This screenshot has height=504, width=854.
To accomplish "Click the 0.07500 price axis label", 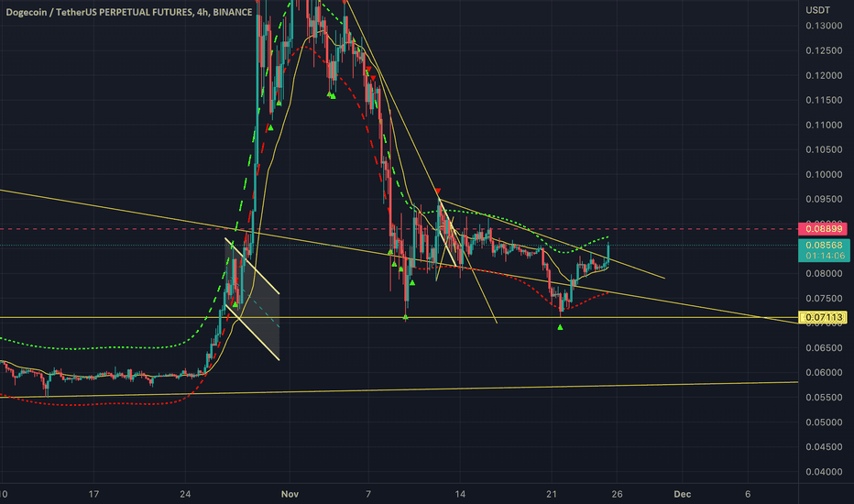I will (824, 298).
